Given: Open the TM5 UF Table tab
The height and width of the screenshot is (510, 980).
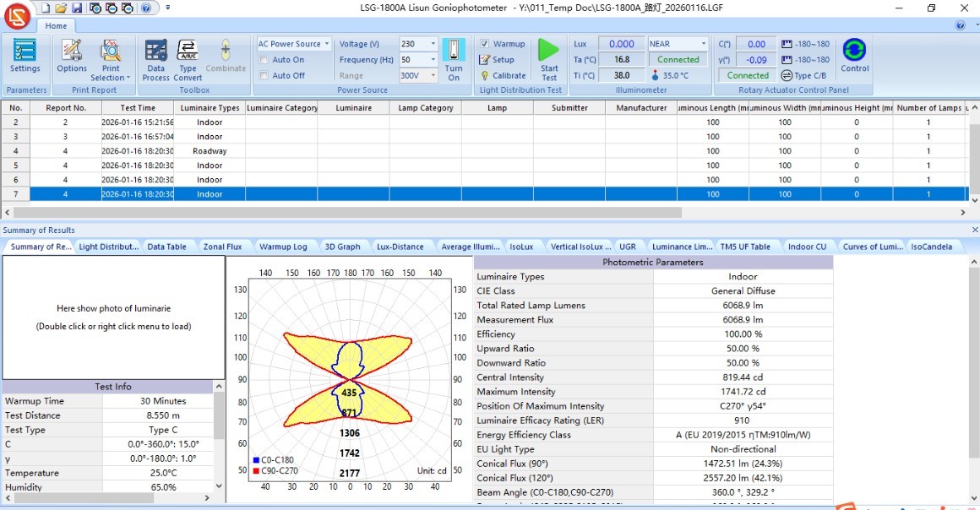Looking at the screenshot, I should (745, 247).
